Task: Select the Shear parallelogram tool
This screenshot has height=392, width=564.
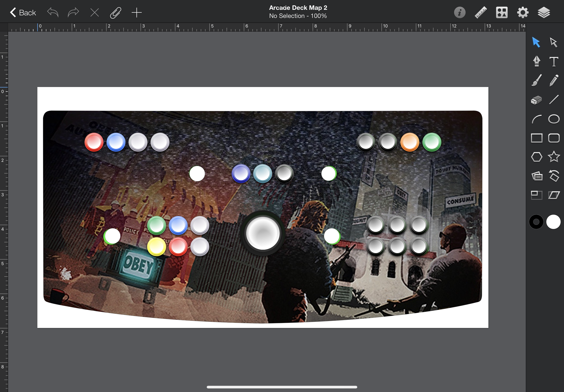Action: pos(554,195)
